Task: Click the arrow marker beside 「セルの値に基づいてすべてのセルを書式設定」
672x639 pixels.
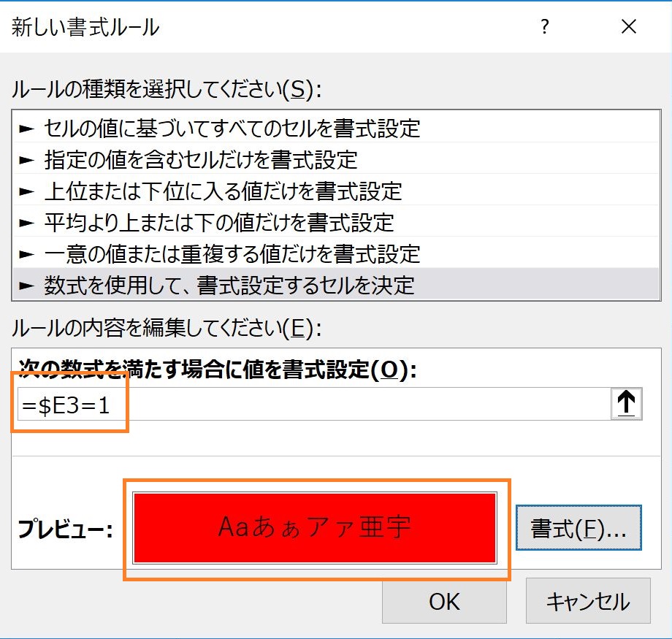Action: point(25,129)
